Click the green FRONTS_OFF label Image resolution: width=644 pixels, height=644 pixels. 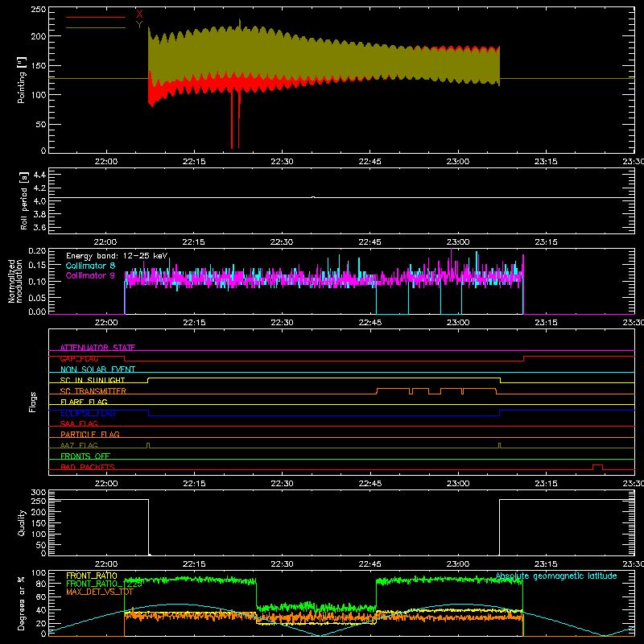[x=85, y=456]
